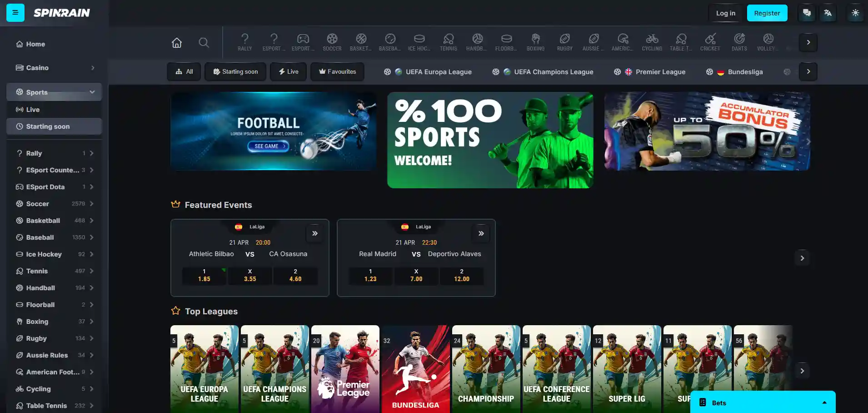Open the language translation icon in header
This screenshot has height=413, width=868.
828,13
